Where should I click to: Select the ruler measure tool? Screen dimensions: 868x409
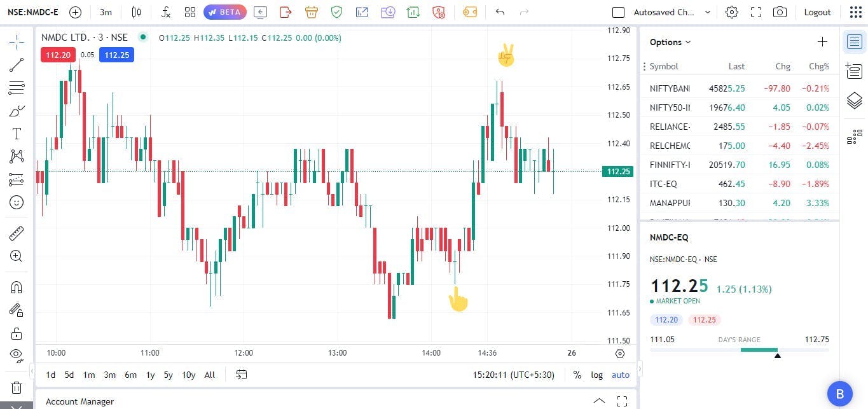pyautogui.click(x=17, y=233)
